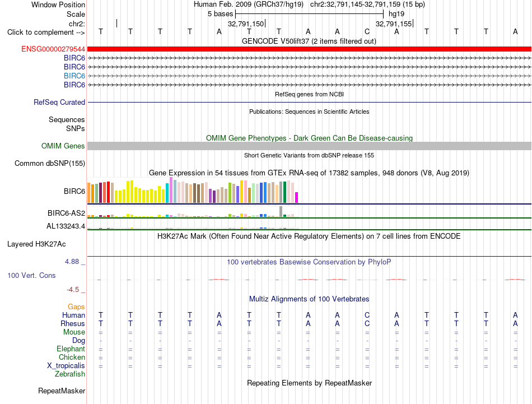The width and height of the screenshot is (532, 404).
Task: Click the Human species row label
Action: [73, 315]
